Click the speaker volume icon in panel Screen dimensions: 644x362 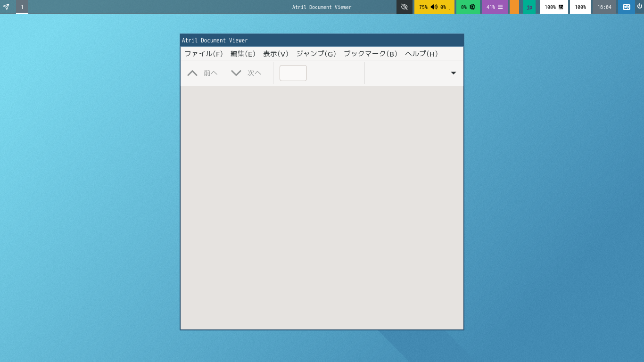point(434,7)
